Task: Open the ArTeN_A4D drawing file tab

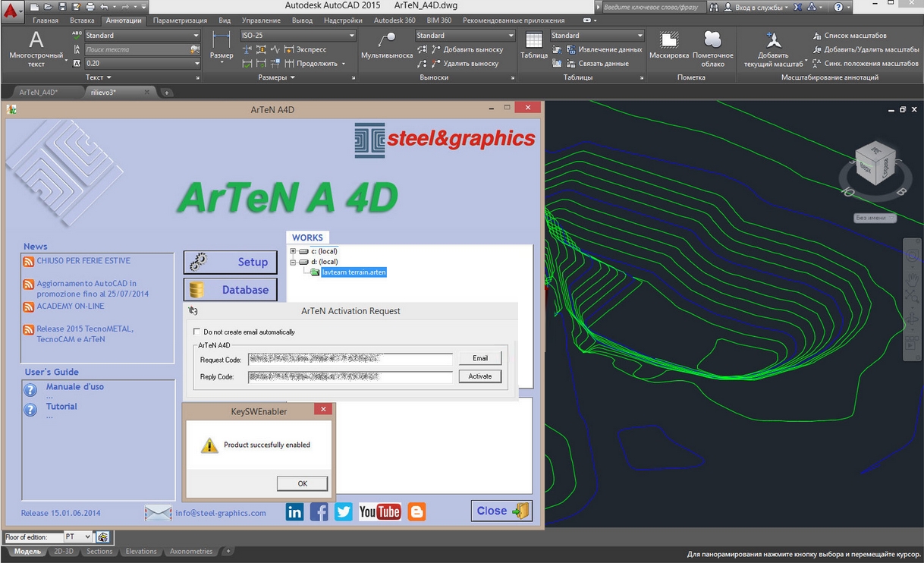Action: point(38,92)
